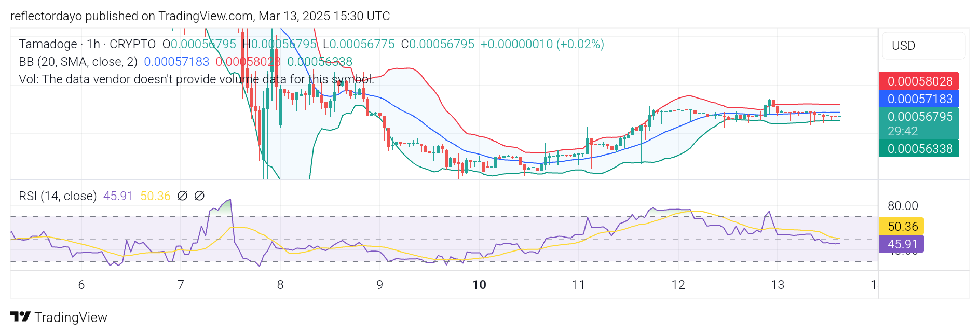Click the RSI (14, close) indicator label
Screen dimensions: 980x335
[58, 196]
